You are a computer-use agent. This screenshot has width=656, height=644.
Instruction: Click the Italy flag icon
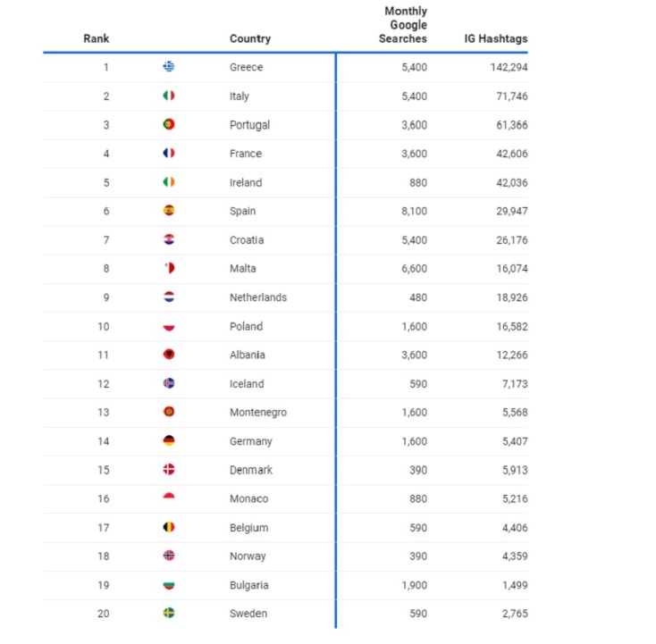pos(169,96)
